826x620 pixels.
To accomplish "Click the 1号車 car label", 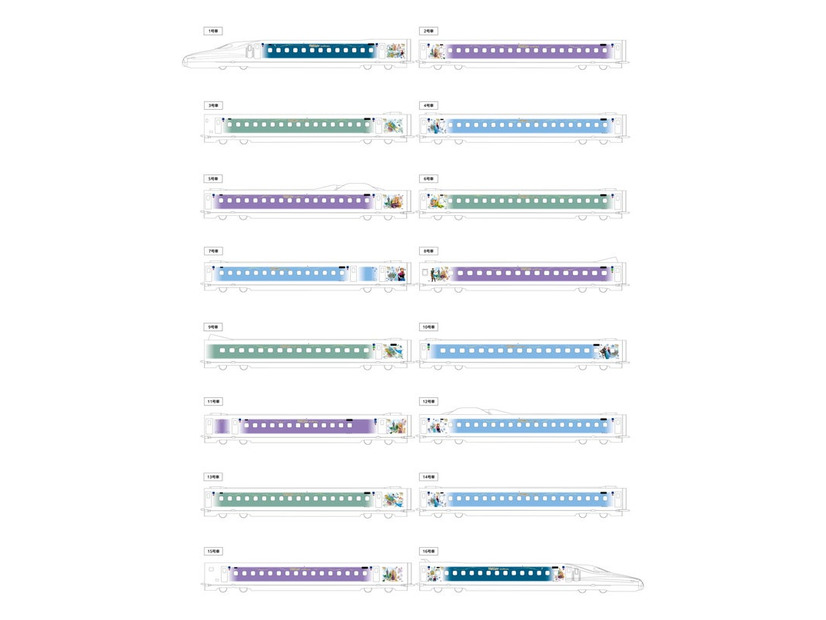I will pos(213,31).
